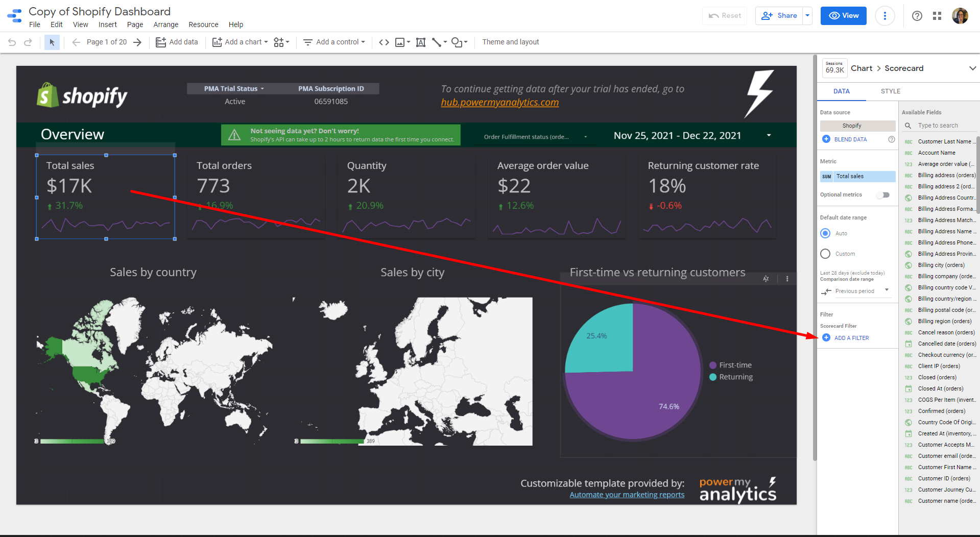This screenshot has width=980, height=537.
Task: Click the Type to search field
Action: (x=944, y=126)
